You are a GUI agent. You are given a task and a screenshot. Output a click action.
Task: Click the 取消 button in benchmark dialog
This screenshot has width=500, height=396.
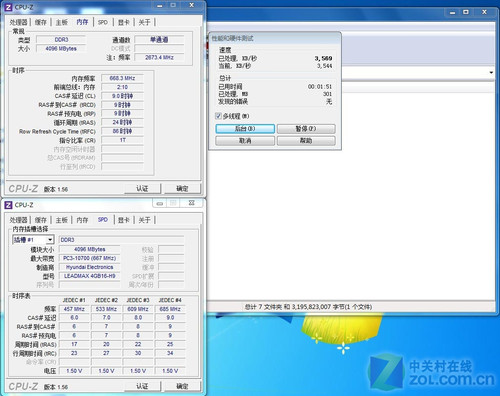click(245, 141)
